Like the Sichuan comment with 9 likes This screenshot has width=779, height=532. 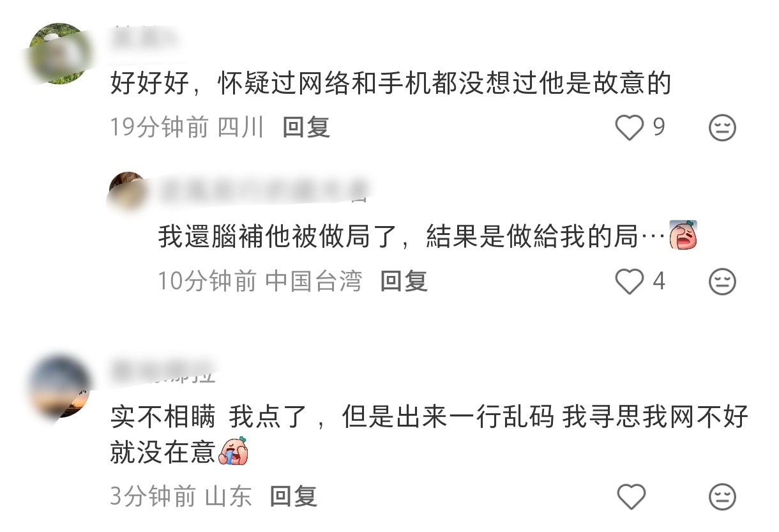click(630, 128)
